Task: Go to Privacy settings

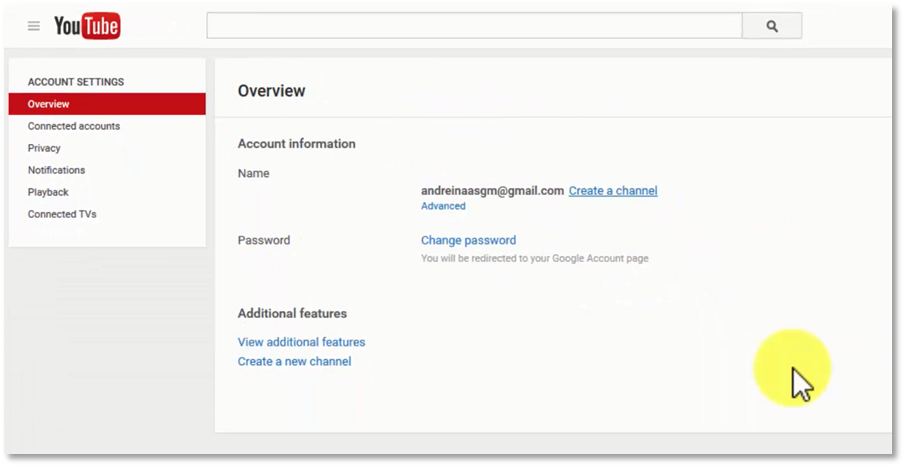Action: coord(44,148)
